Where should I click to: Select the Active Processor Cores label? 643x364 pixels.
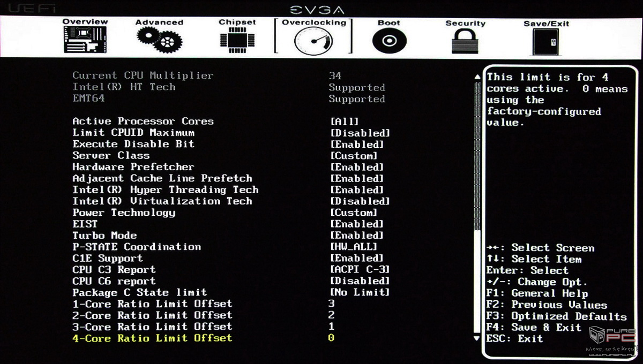143,122
